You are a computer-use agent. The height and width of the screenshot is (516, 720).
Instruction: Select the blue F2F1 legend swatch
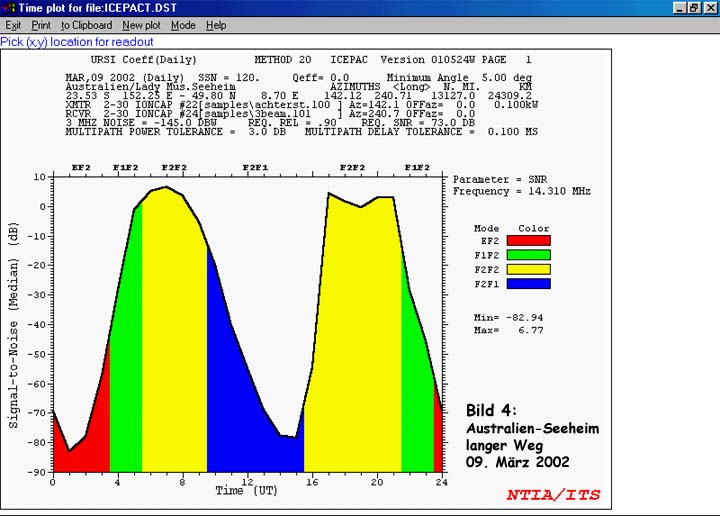pyautogui.click(x=529, y=284)
